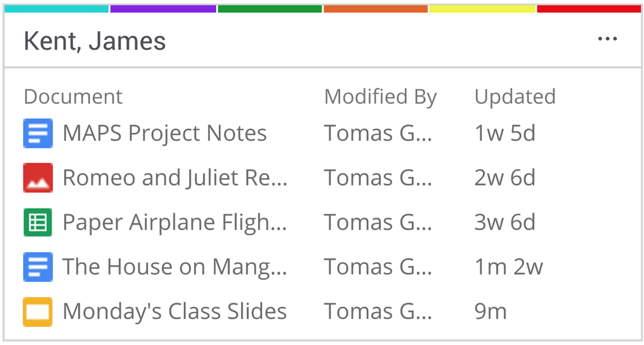This screenshot has width=644, height=345.
Task: Open MAPS Project Notes document
Action: click(164, 133)
